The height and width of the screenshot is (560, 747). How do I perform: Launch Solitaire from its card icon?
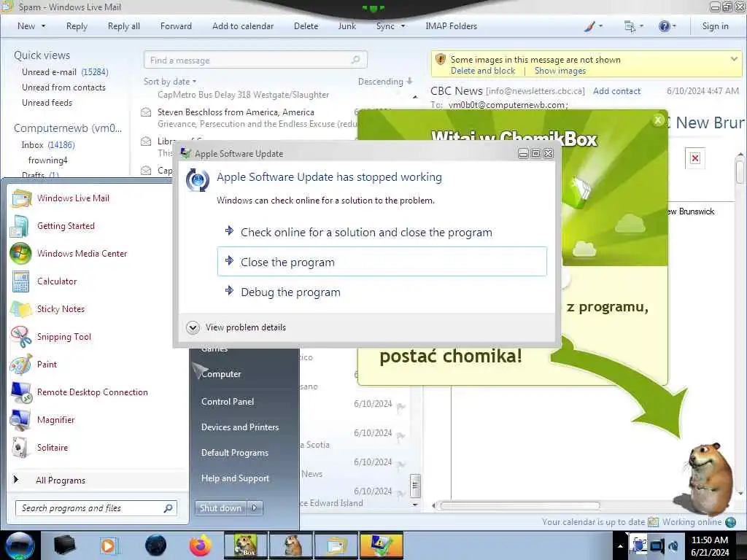(x=20, y=448)
